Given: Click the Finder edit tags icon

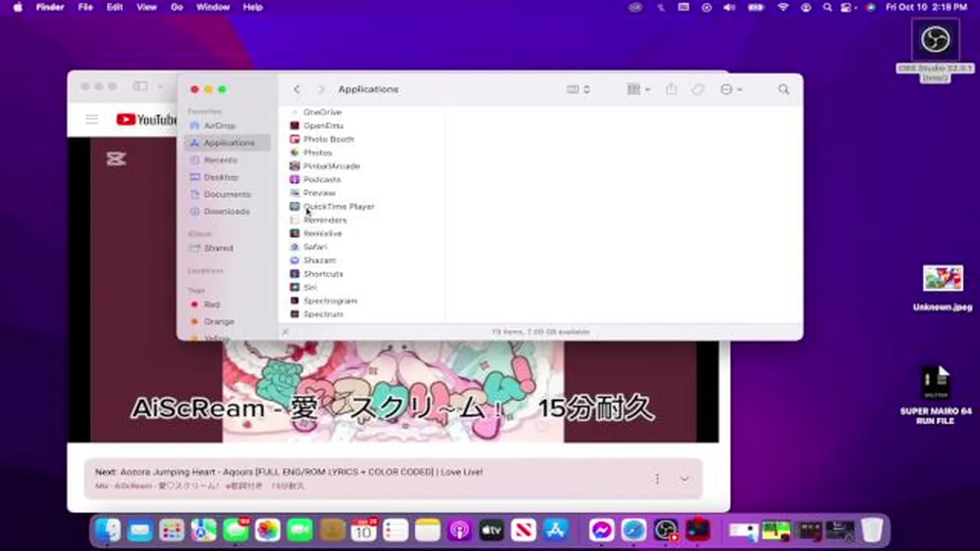Looking at the screenshot, I should pyautogui.click(x=697, y=90).
